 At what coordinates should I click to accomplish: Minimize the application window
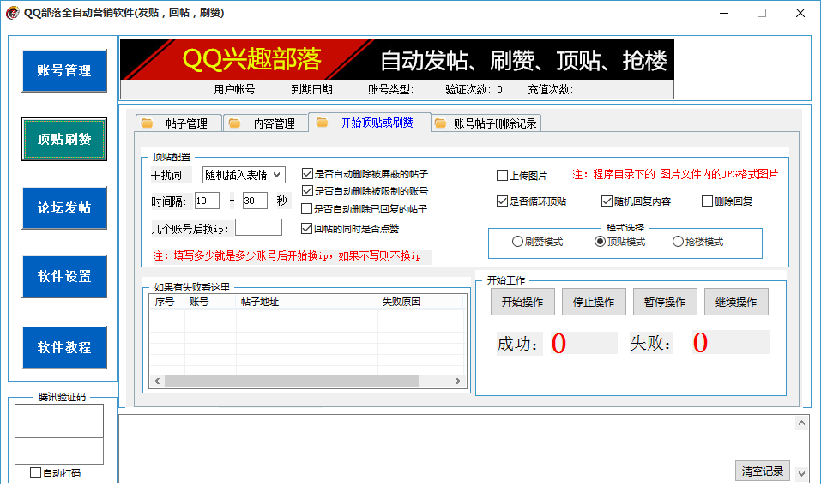click(724, 13)
